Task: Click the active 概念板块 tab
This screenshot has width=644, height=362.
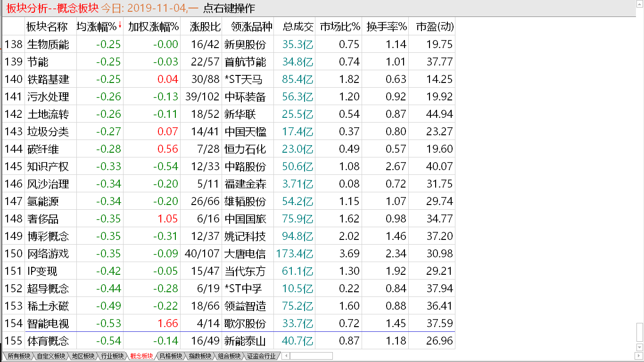Action: (142, 356)
